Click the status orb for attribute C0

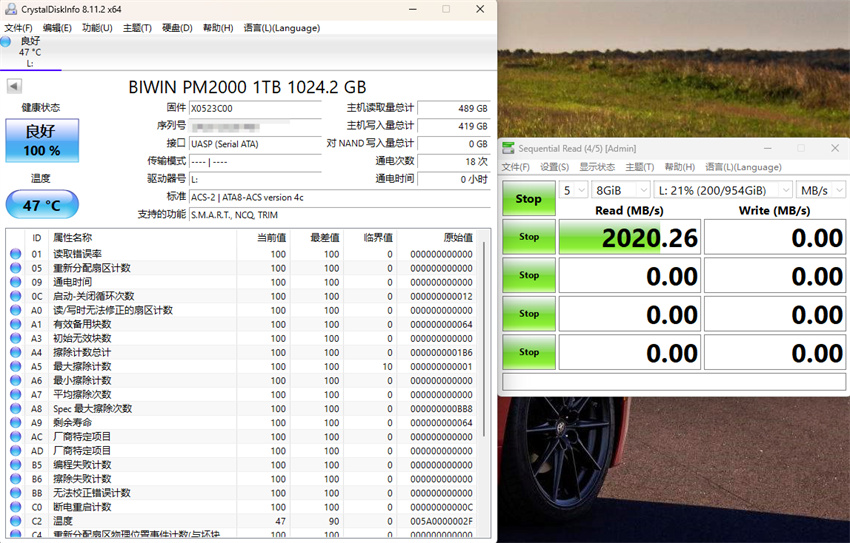pyautogui.click(x=16, y=507)
